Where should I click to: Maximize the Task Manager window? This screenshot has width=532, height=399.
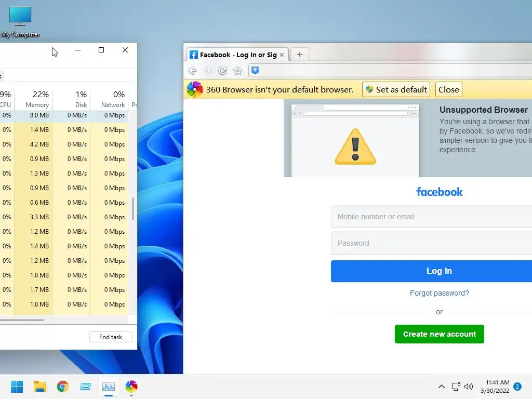pyautogui.click(x=101, y=50)
